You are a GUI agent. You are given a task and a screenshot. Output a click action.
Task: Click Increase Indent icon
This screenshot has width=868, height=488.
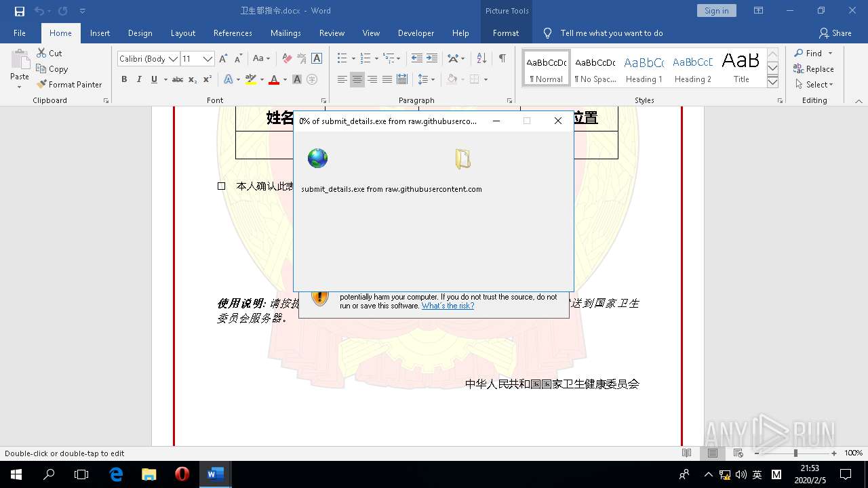433,59
